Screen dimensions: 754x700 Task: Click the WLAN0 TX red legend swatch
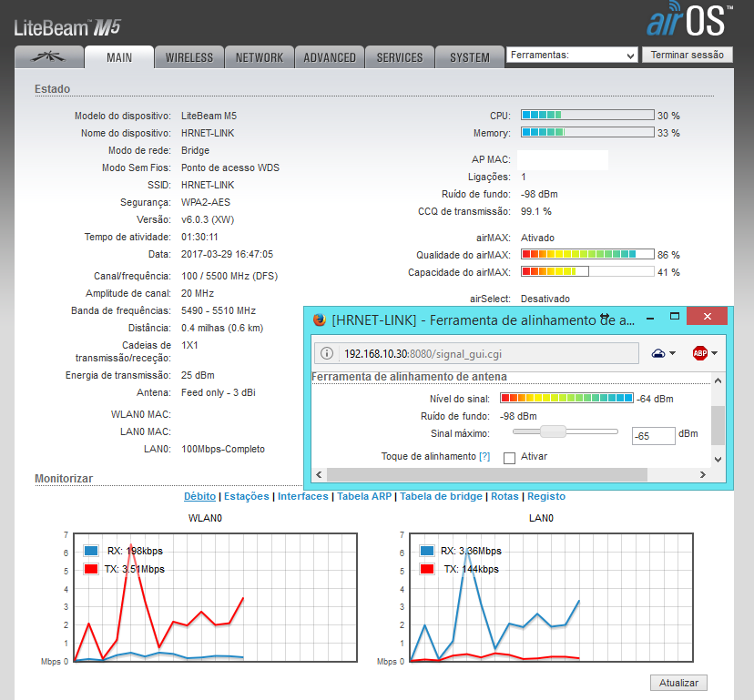pos(91,569)
